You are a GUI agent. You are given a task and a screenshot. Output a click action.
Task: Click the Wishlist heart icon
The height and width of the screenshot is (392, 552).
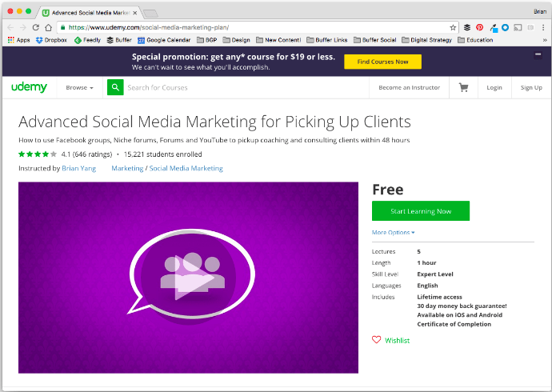click(376, 340)
